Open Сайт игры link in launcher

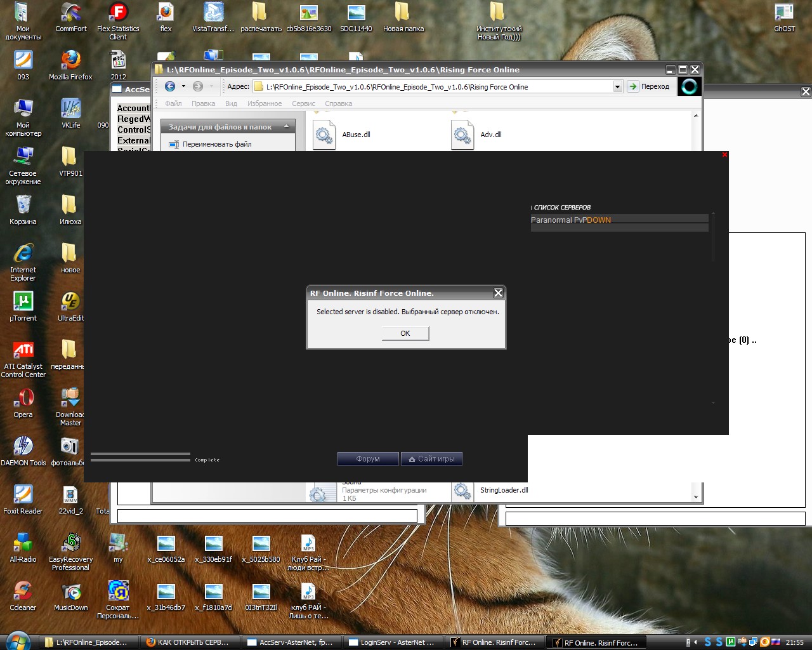(x=431, y=459)
